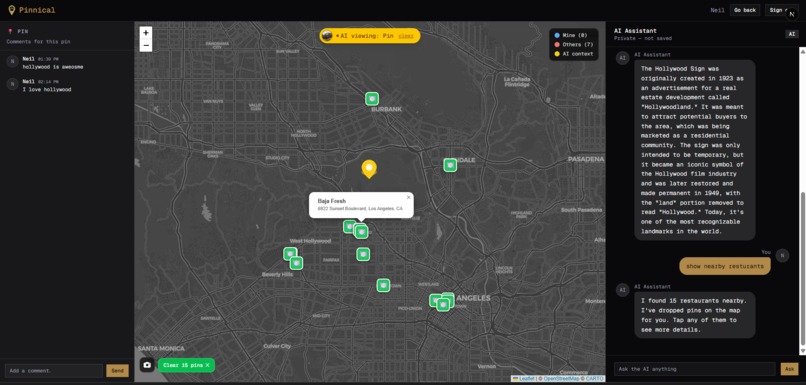Click the Go back button
The height and width of the screenshot is (385, 806).
click(x=745, y=10)
